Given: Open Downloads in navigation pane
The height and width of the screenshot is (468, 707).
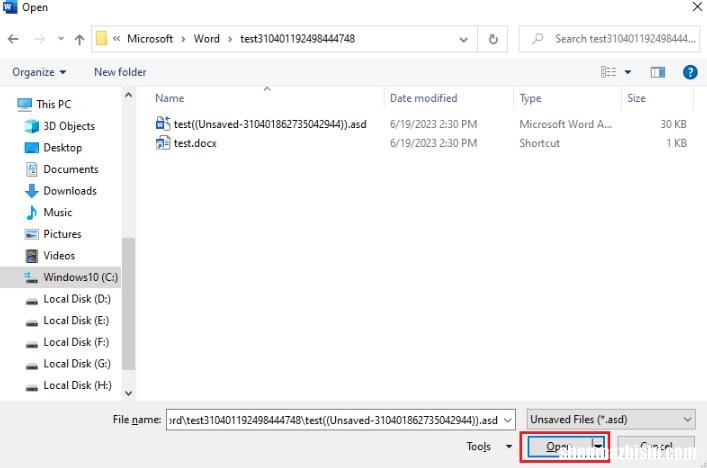Looking at the screenshot, I should 70,191.
